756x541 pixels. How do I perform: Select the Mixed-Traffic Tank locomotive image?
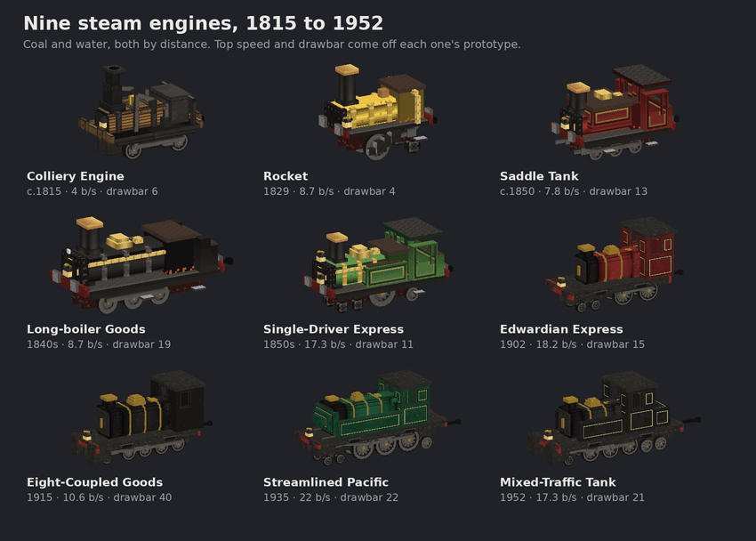coord(615,417)
